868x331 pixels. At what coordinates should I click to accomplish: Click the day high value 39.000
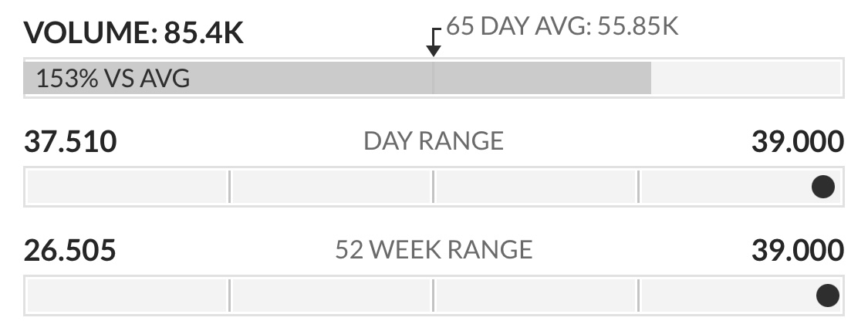point(797,141)
